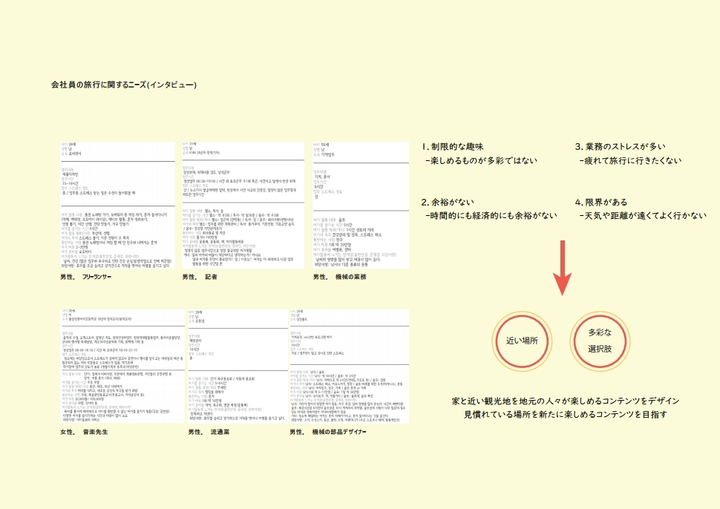Image resolution: width=720 pixels, height=509 pixels.
Task: Click the line 見慣れている場所を新たに楽しめるコンテンツを目指す
Action: (565, 414)
